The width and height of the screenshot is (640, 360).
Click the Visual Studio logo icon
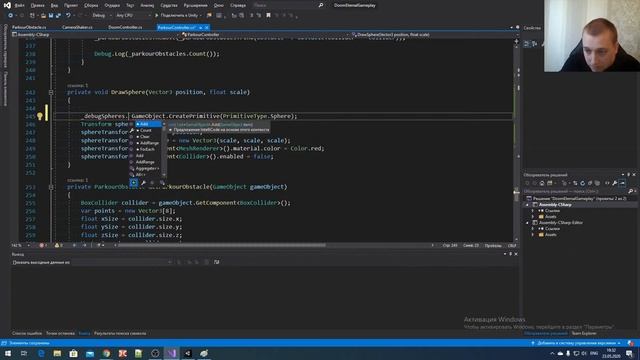click(x=7, y=5)
